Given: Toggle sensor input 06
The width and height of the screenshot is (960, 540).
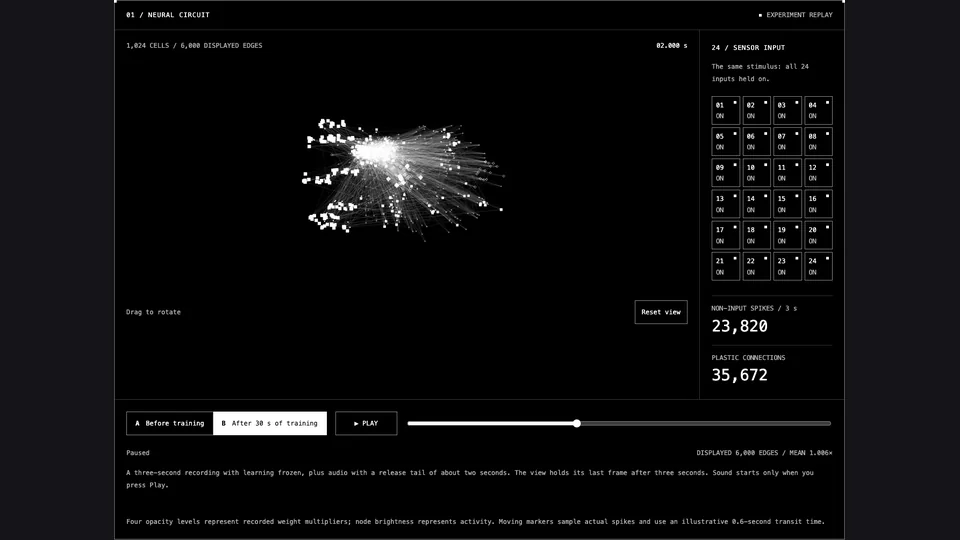Looking at the screenshot, I should click(x=756, y=141).
